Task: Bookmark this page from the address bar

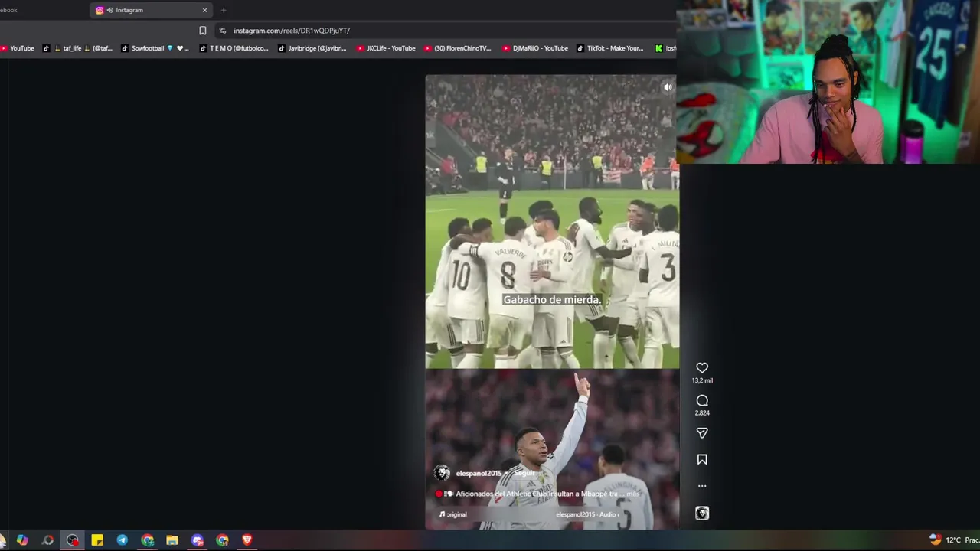Action: (202, 31)
